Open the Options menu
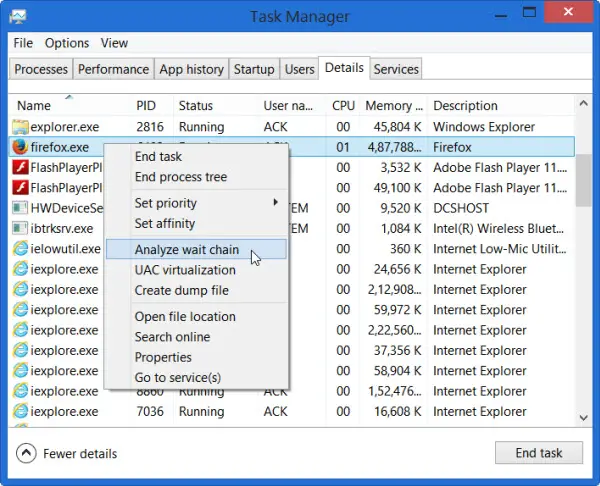This screenshot has height=486, width=600. 67,43
